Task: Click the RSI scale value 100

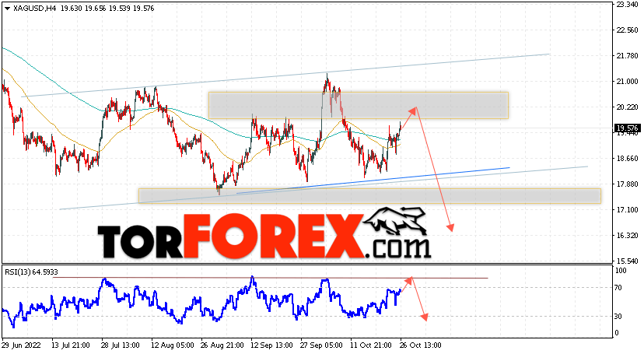Action: pos(621,271)
